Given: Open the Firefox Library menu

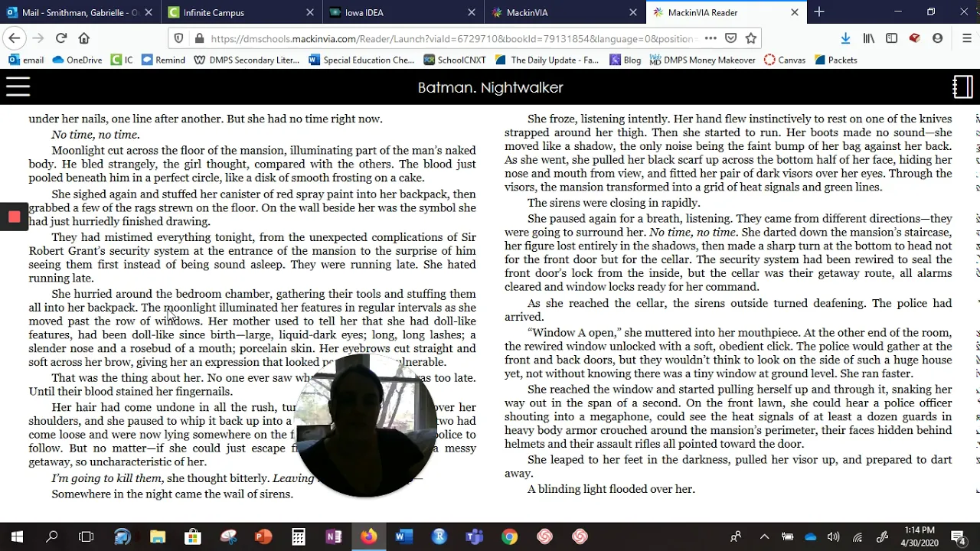Looking at the screenshot, I should 869,38.
